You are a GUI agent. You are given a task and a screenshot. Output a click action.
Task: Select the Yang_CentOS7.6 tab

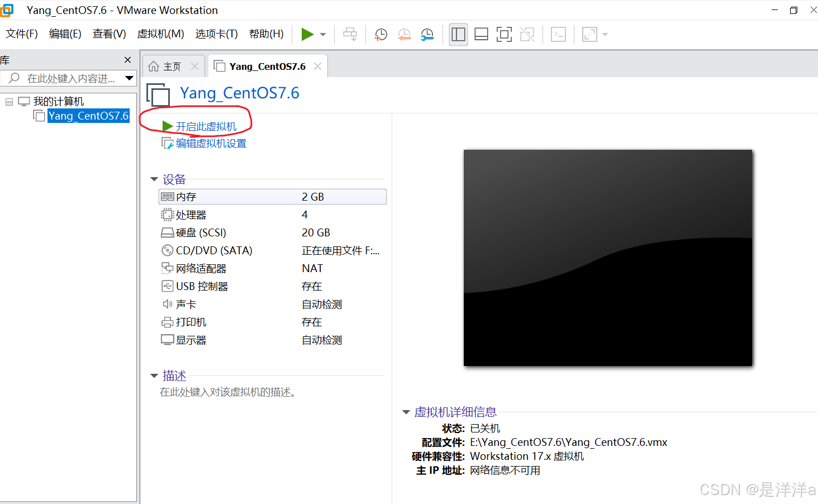point(267,66)
